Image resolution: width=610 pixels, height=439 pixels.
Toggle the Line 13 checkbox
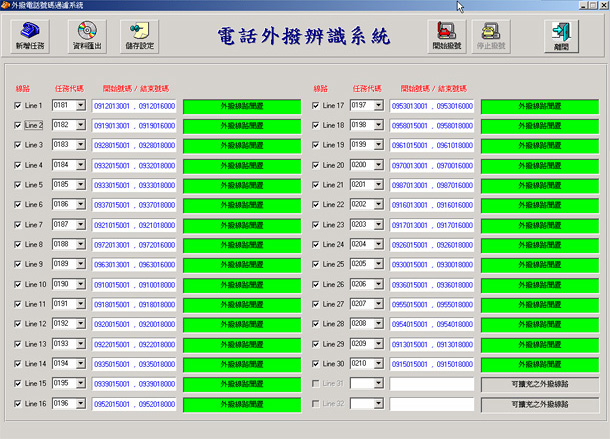[x=18, y=344]
